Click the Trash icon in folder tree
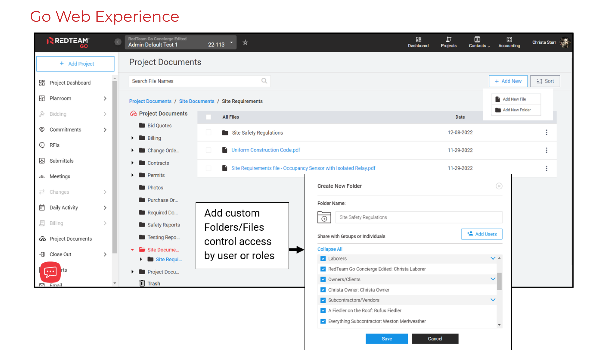The image size is (610, 364). tap(142, 283)
